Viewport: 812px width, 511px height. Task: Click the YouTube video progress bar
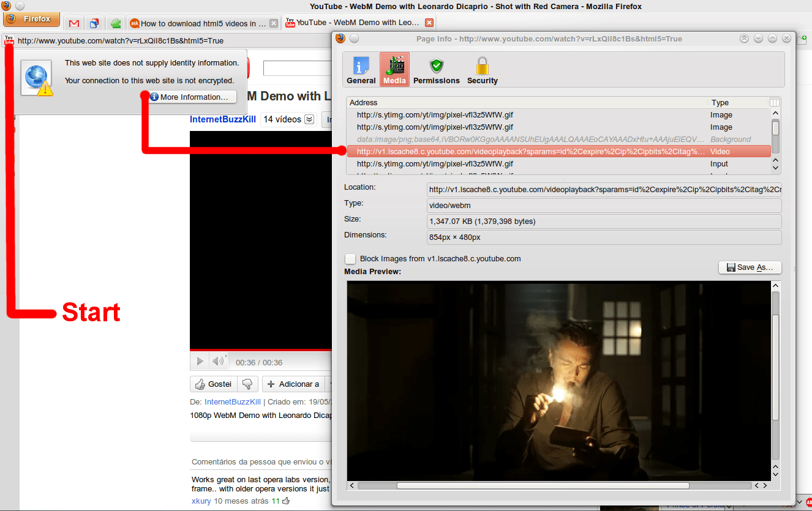pyautogui.click(x=261, y=350)
